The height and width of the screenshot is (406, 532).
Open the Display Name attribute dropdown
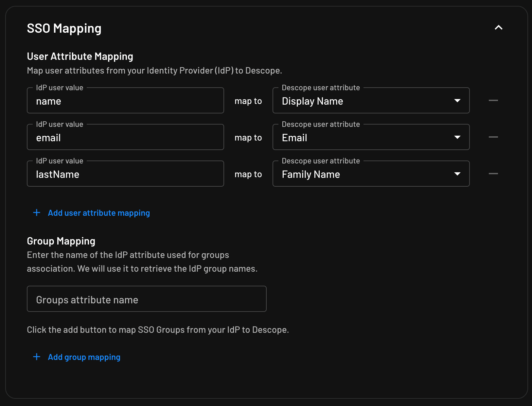[371, 100]
